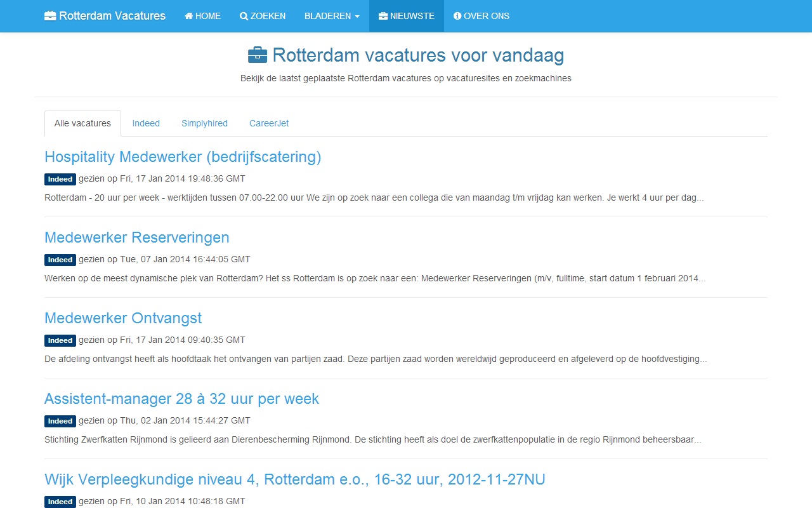Click date Fri, 10 Jan 2014 10:48:18 GMT
Screen dimensions: 812x508
[x=183, y=501]
